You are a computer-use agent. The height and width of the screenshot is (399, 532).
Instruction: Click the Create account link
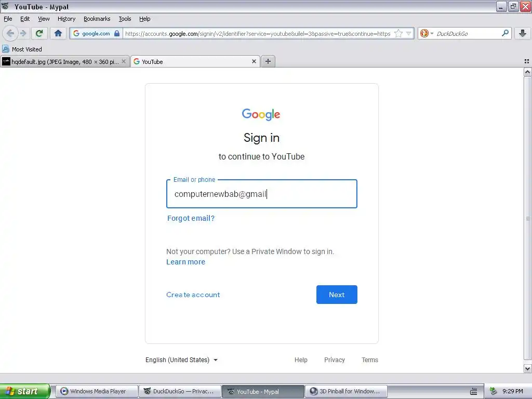[193, 295]
